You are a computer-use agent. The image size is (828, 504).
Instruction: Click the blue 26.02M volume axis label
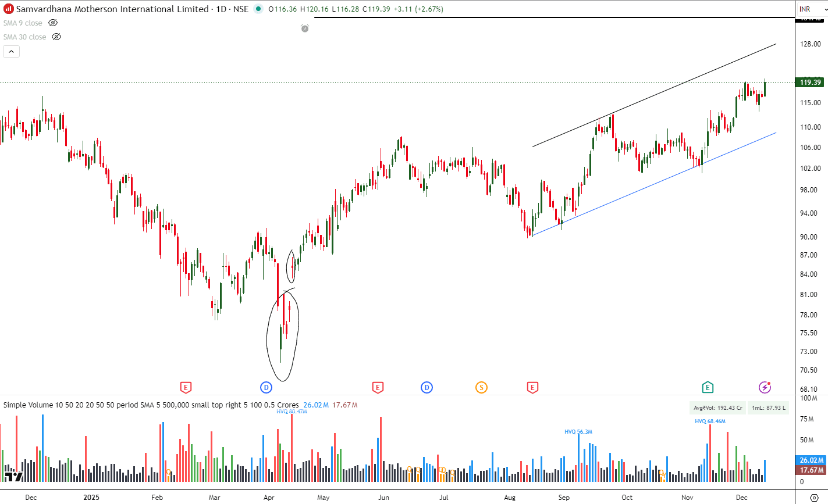[811, 460]
